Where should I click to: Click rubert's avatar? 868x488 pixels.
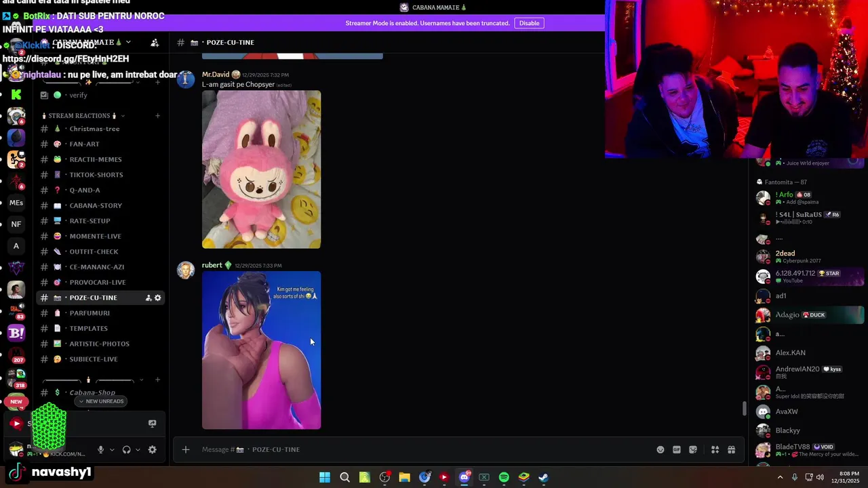(185, 270)
